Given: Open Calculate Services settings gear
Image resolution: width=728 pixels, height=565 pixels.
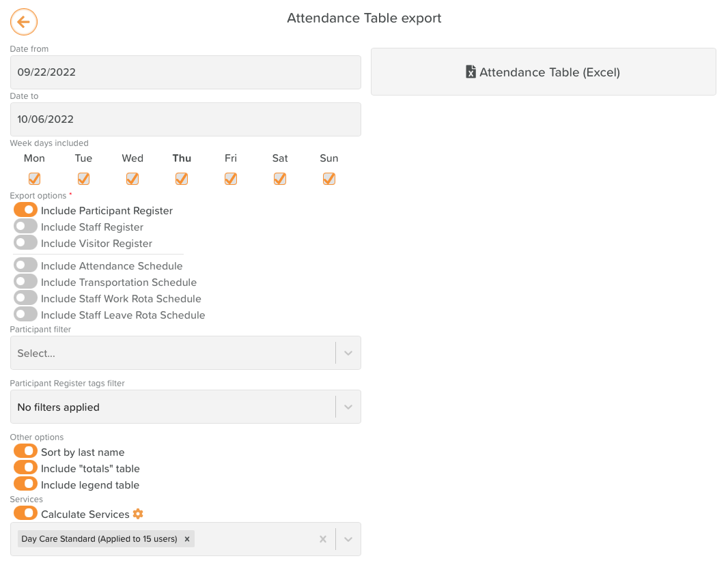Looking at the screenshot, I should (138, 514).
